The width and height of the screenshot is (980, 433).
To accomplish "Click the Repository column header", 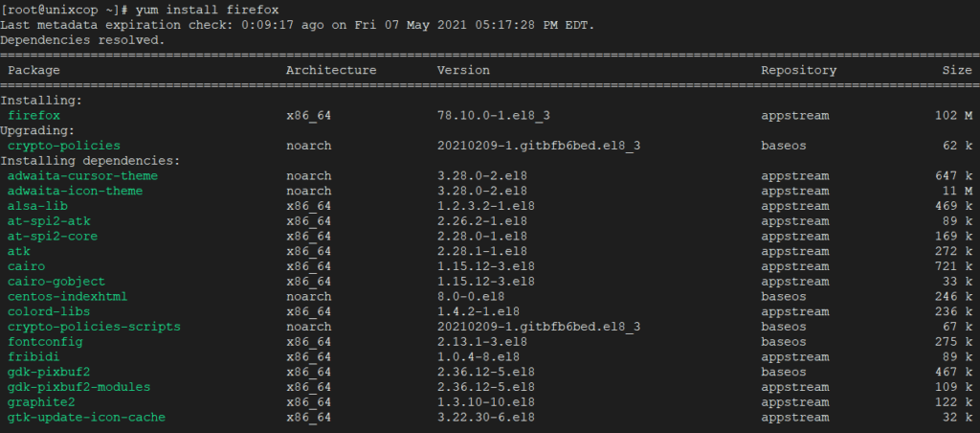I will pyautogui.click(x=799, y=71).
